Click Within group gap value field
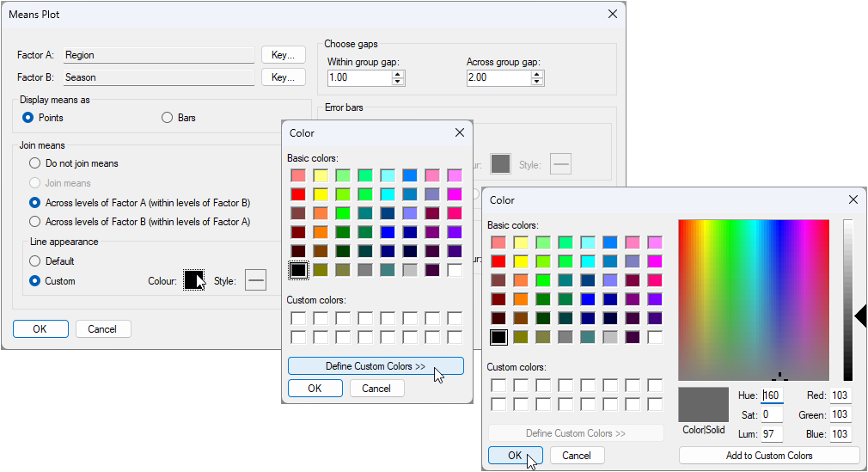The width and height of the screenshot is (868, 472). coord(359,77)
